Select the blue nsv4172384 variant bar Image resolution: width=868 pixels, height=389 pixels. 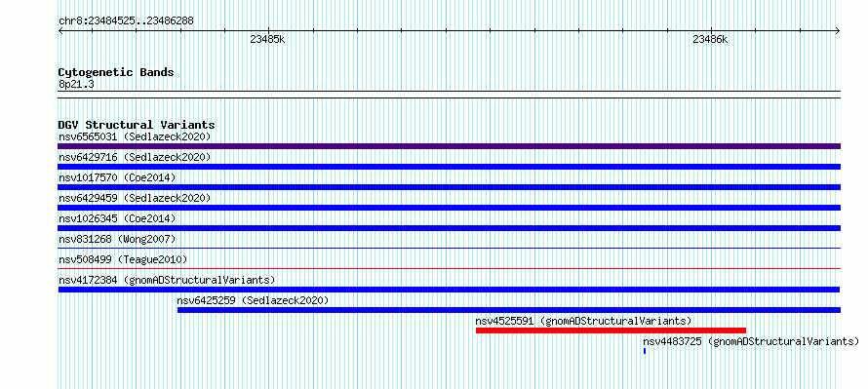[x=449, y=290]
